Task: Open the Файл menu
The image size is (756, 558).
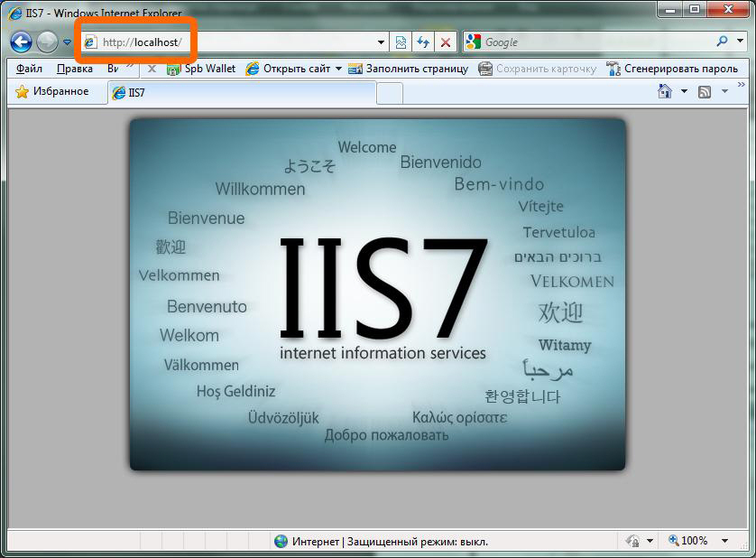Action: pos(29,69)
